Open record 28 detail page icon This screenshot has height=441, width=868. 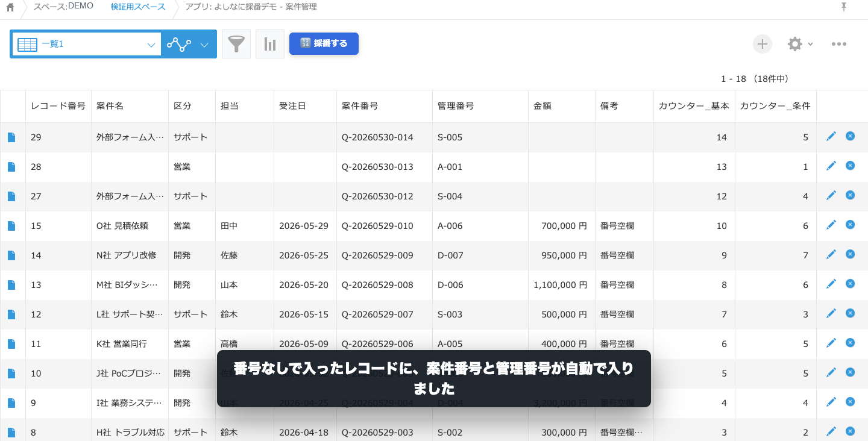point(11,167)
